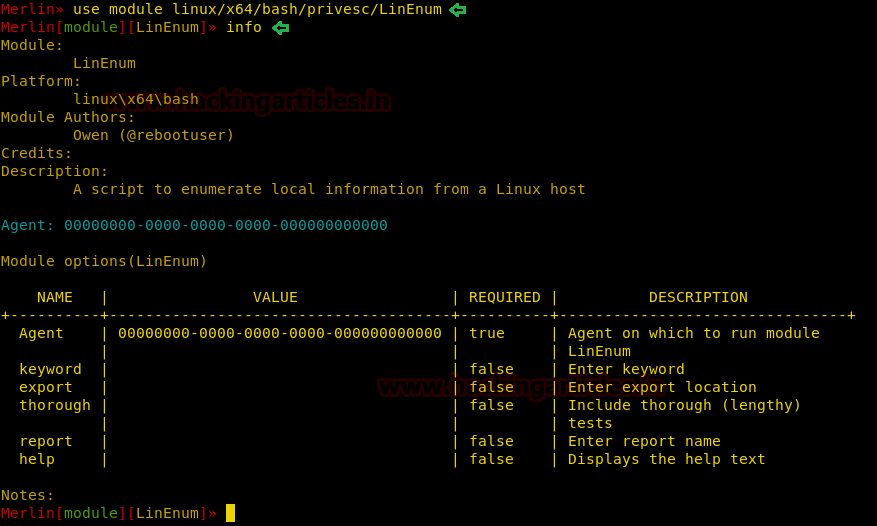This screenshot has height=526, width=877.
Task: Select the Agent row's all-zero value cell
Action: click(x=280, y=334)
